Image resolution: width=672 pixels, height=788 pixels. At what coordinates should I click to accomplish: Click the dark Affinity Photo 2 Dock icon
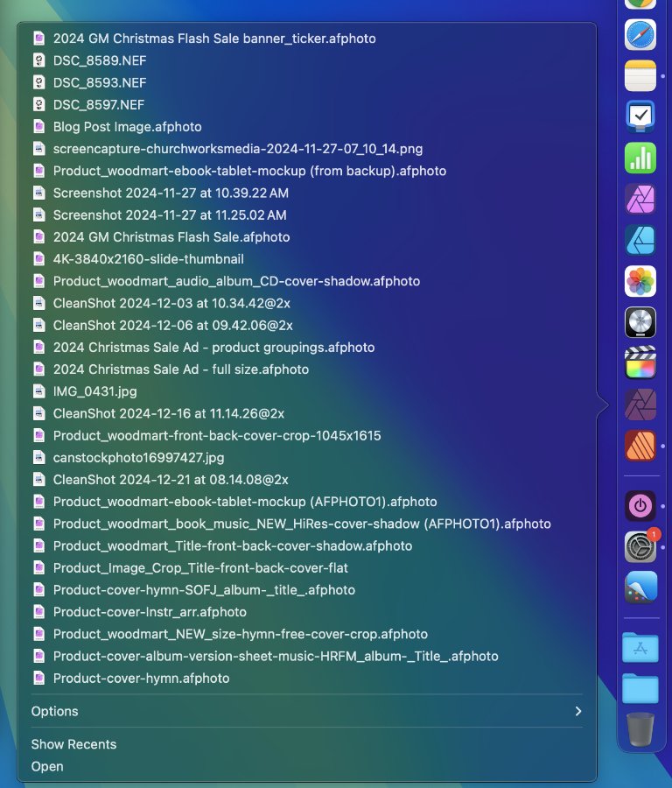(x=640, y=404)
